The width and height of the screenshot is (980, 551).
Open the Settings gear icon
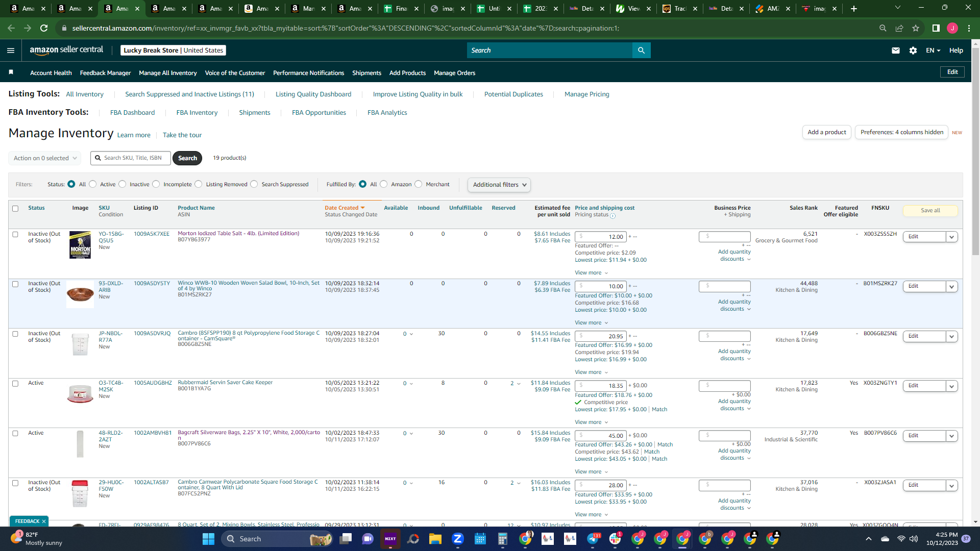pyautogui.click(x=913, y=51)
